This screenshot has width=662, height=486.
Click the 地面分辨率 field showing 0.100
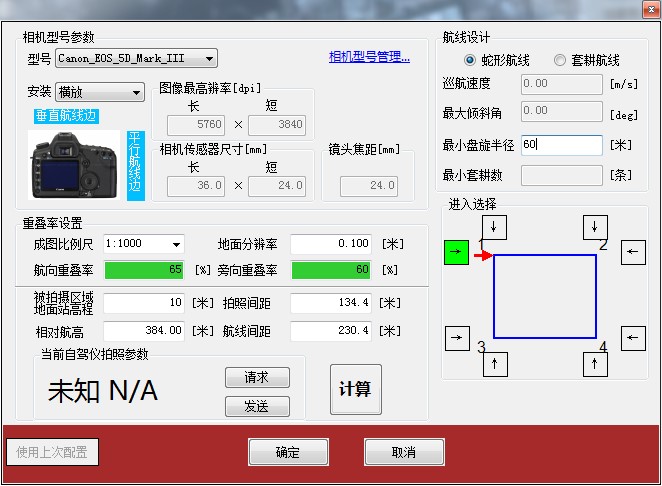(x=331, y=244)
